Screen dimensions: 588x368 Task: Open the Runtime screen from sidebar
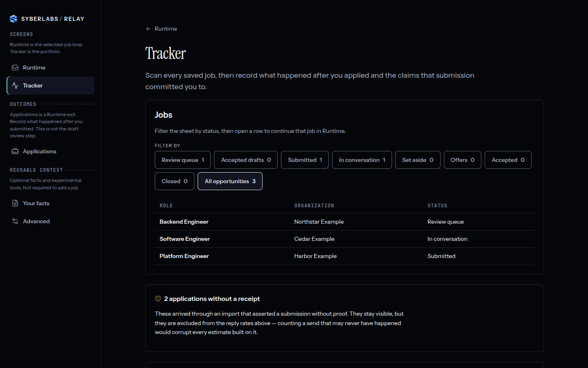(x=51, y=67)
